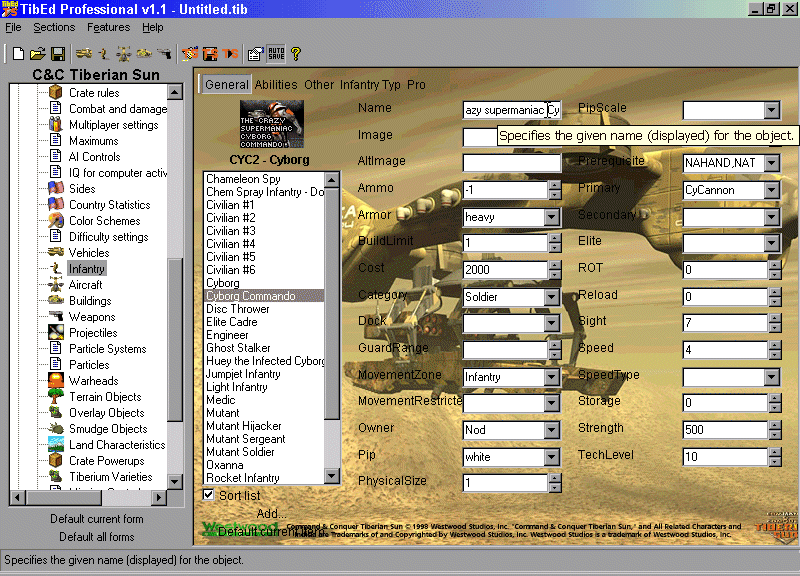This screenshot has height=576, width=800.
Task: Click the Add... button under the list
Action: [271, 513]
